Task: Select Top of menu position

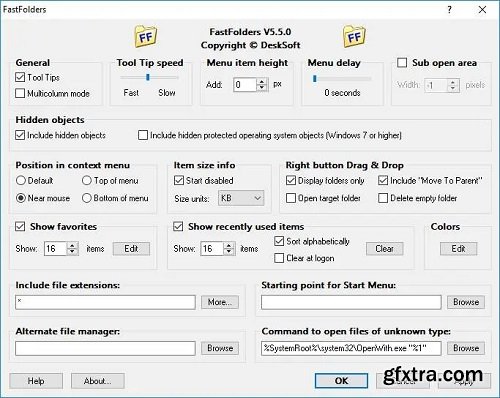Action: (x=87, y=180)
